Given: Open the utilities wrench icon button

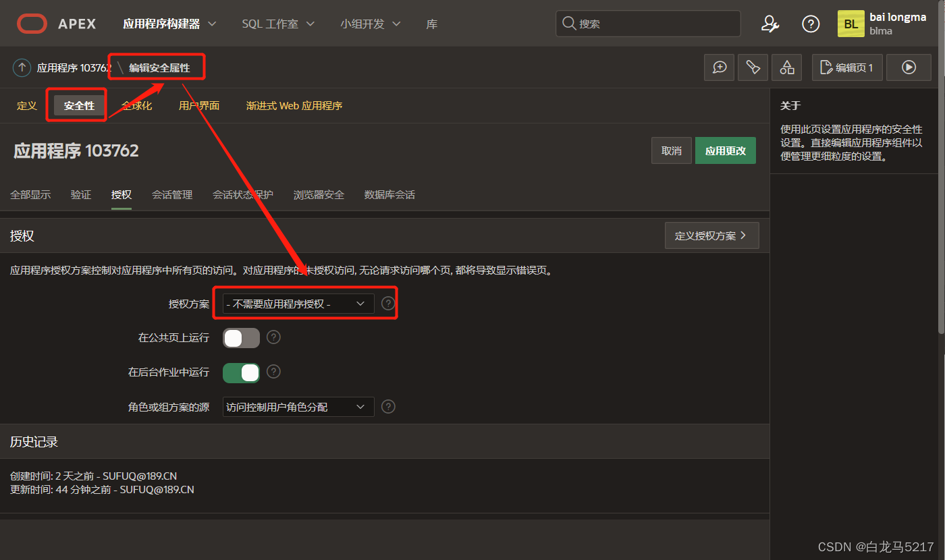Looking at the screenshot, I should pyautogui.click(x=753, y=67).
